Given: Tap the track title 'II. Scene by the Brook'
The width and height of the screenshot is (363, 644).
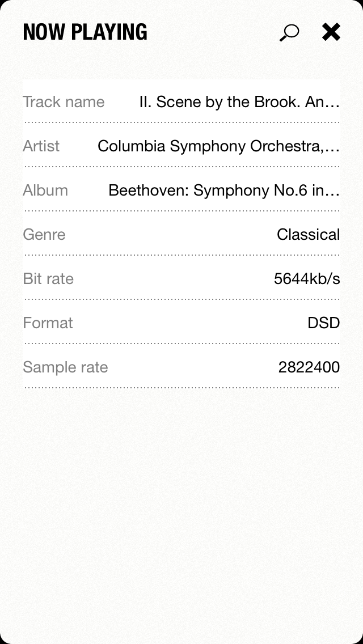Looking at the screenshot, I should (x=233, y=102).
